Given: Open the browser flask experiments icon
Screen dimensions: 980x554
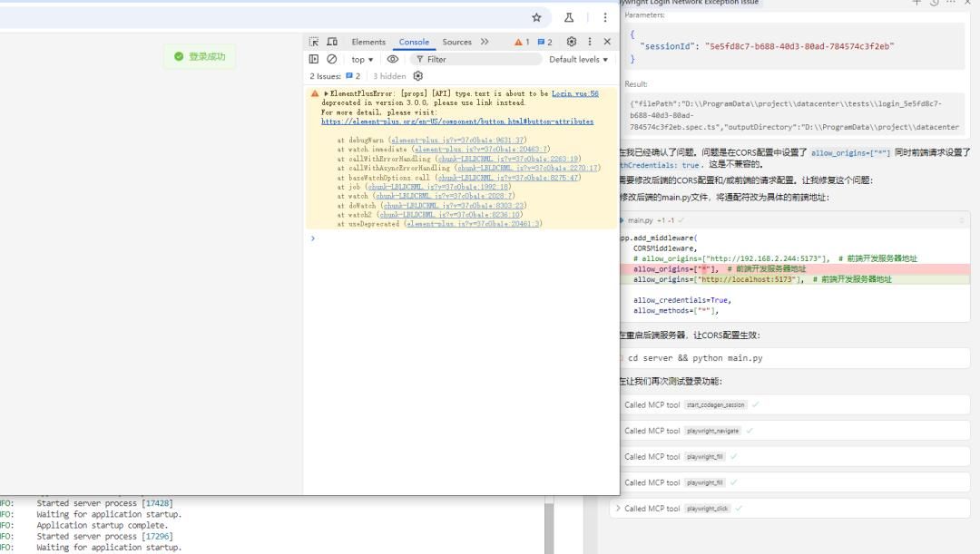Looking at the screenshot, I should click(x=568, y=16).
